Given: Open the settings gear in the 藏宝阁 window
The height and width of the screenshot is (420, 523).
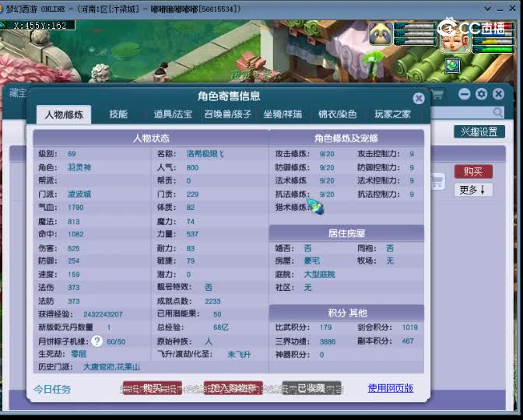Looking at the screenshot, I should coord(481,94).
